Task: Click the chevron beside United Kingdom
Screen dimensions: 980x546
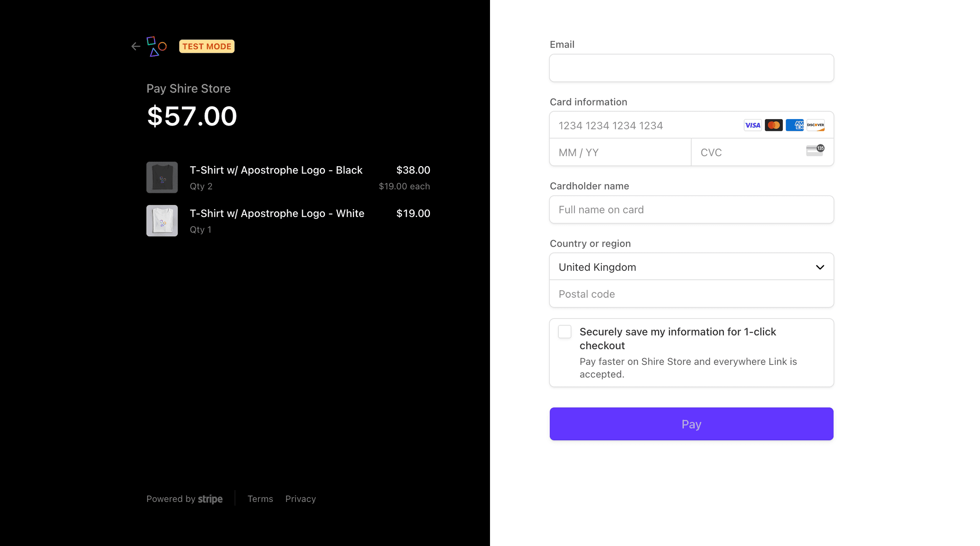Action: coord(820,267)
